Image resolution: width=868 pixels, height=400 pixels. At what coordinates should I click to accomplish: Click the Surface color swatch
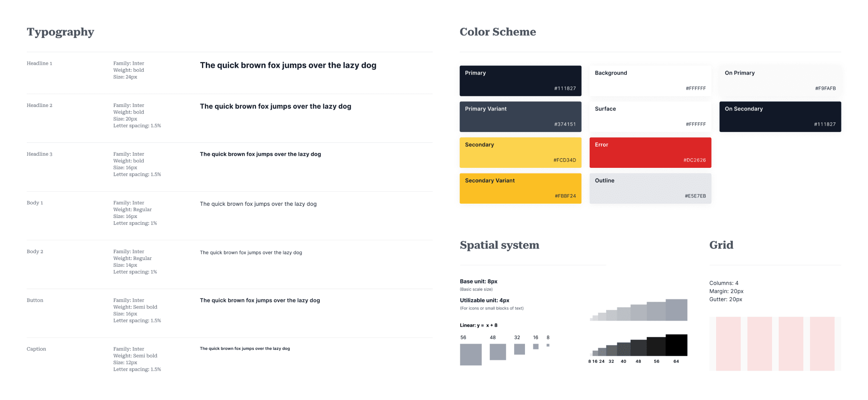coord(650,116)
